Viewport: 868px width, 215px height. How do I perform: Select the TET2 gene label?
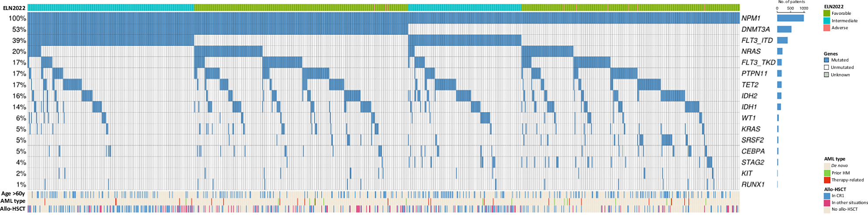pyautogui.click(x=750, y=85)
